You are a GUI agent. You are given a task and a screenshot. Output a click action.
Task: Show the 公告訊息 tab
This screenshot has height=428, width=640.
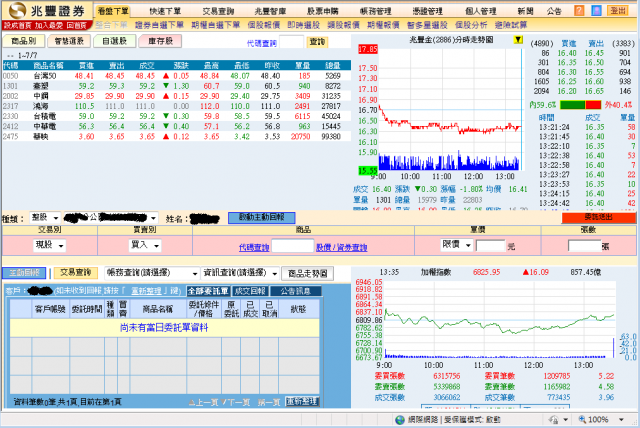(x=296, y=291)
